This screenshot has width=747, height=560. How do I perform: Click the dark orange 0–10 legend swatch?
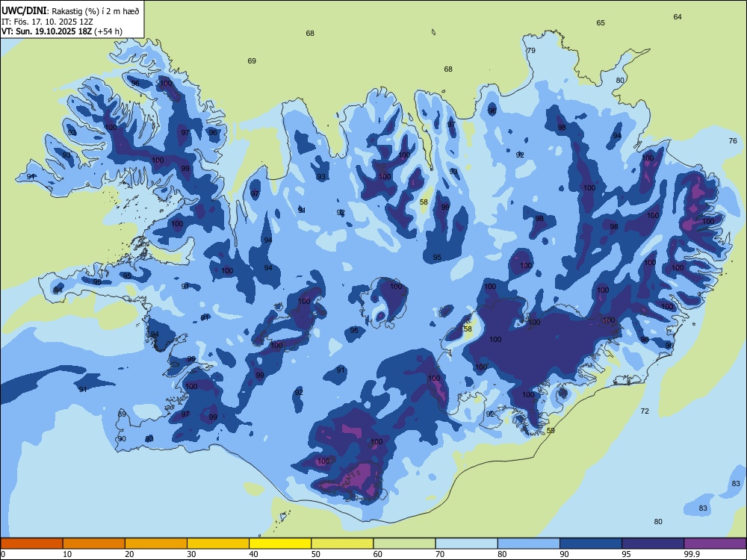[x=31, y=544]
